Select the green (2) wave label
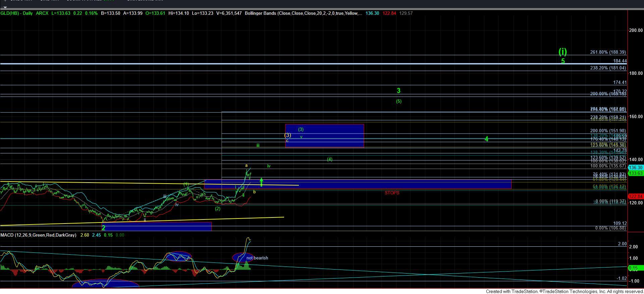The height and width of the screenshot is (294, 644). point(218,208)
